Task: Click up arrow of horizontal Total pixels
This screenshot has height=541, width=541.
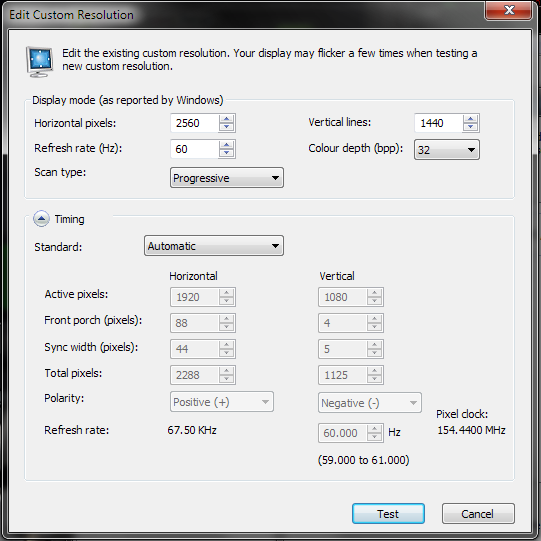Action: tap(227, 371)
